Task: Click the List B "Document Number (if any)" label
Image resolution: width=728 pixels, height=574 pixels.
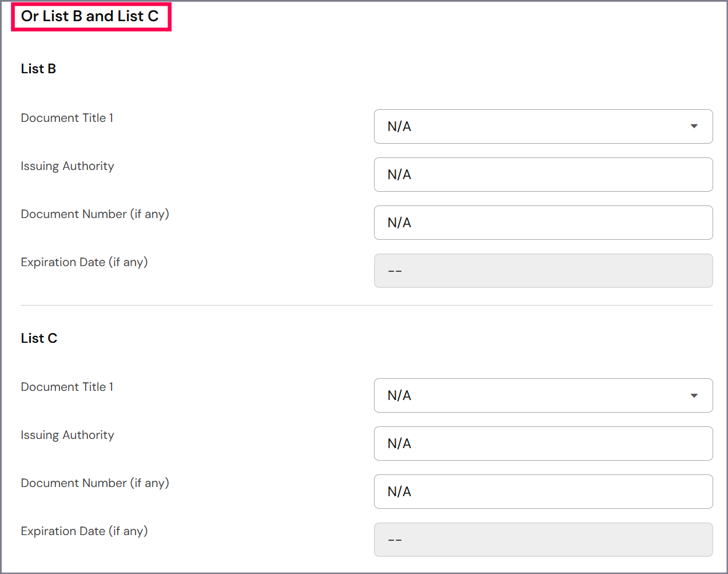Action: [x=95, y=214]
